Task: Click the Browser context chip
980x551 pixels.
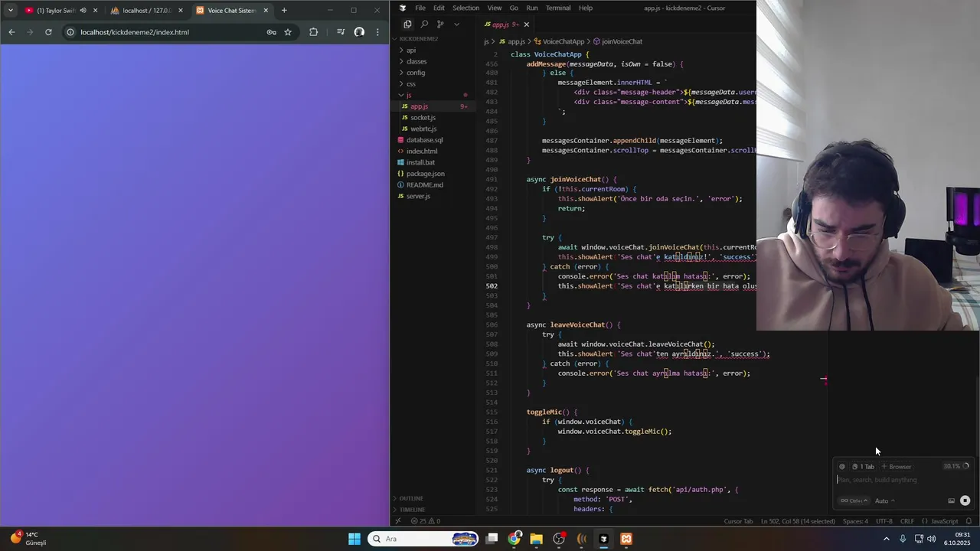Action: coord(897,467)
